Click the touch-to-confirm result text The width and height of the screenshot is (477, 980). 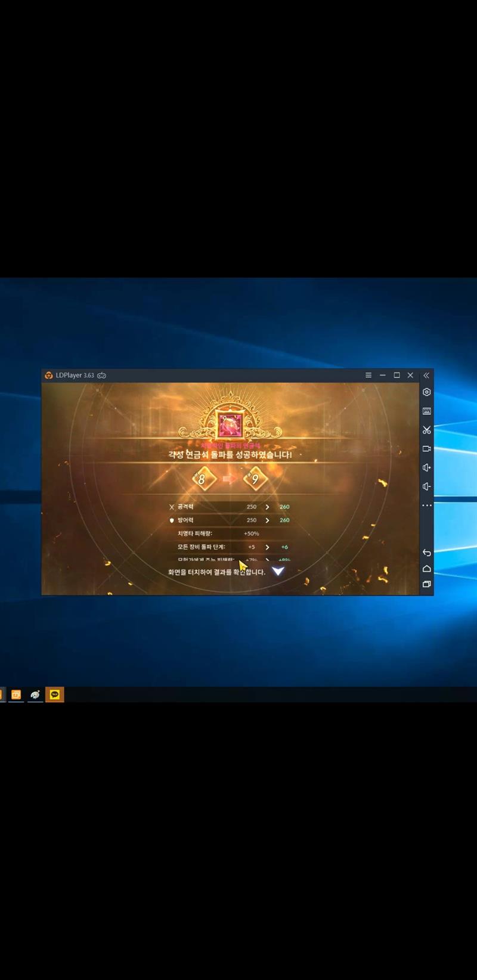click(x=216, y=572)
